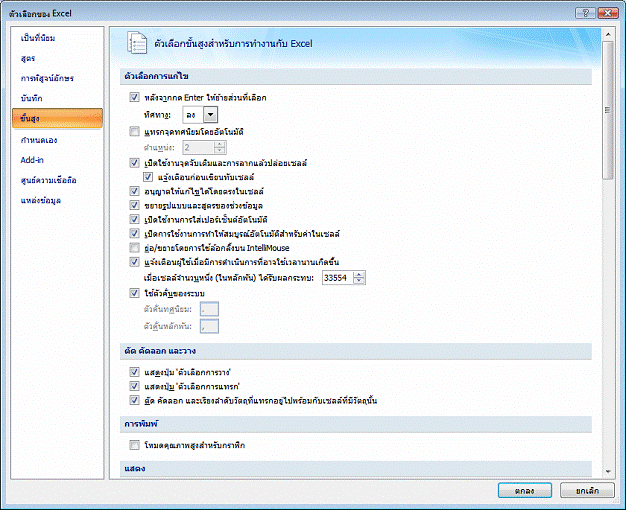
Task: Open the กำหนดเอง (Customize) category
Action: coord(39,140)
